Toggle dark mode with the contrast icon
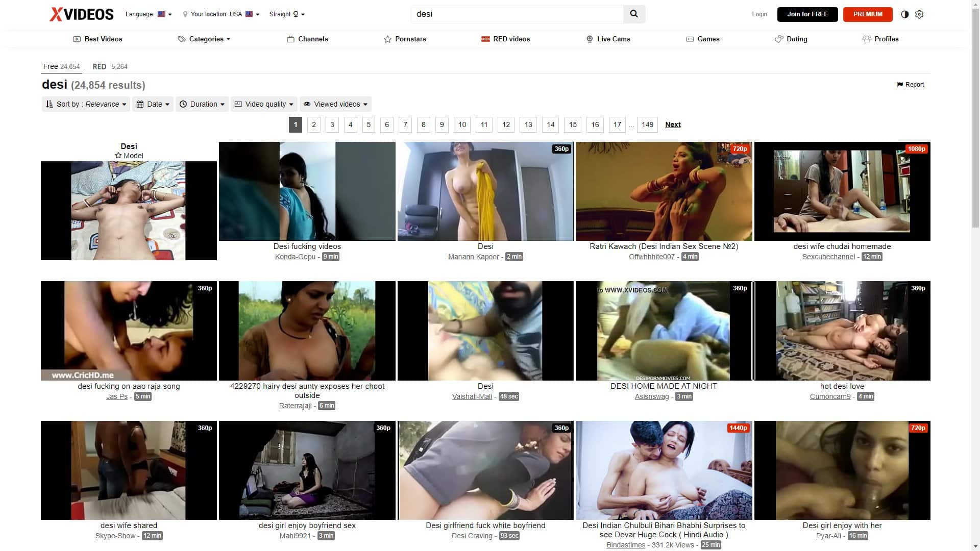Screen dimensions: 980x551 [x=905, y=14]
